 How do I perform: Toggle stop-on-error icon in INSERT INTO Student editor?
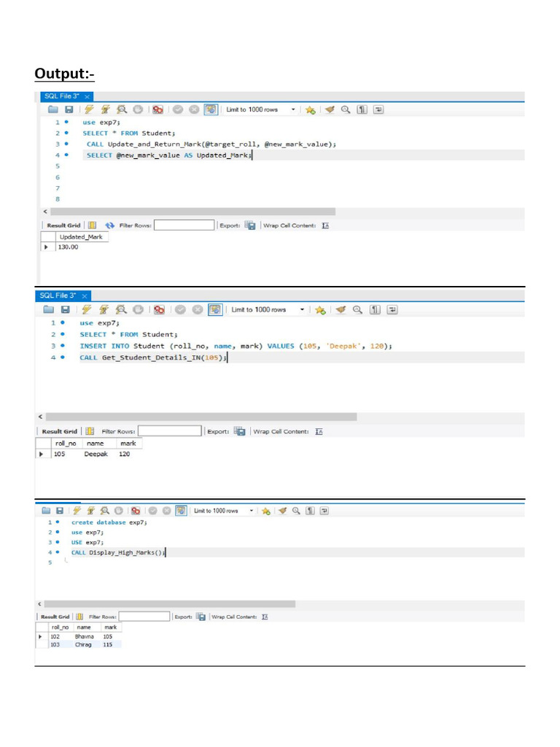(x=159, y=309)
